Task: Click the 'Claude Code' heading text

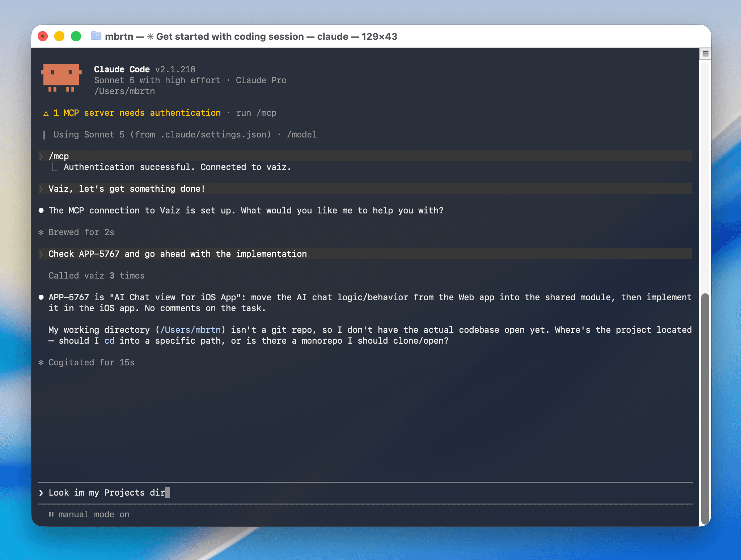Action: 122,69
